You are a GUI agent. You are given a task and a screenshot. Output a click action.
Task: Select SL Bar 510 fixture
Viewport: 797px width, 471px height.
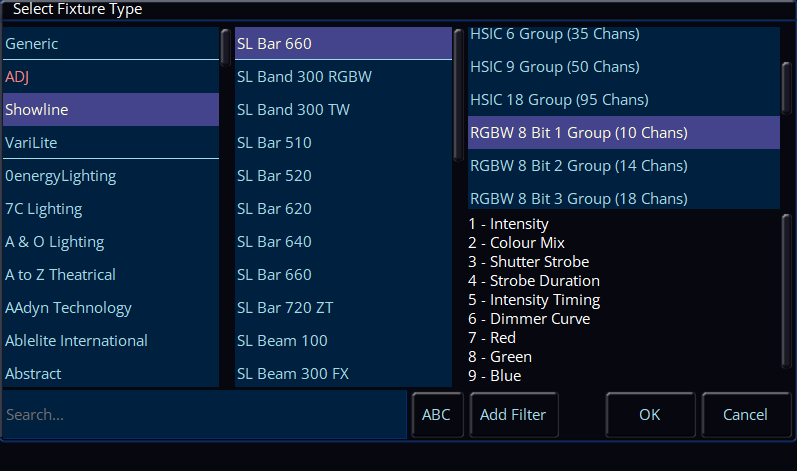click(x=343, y=143)
